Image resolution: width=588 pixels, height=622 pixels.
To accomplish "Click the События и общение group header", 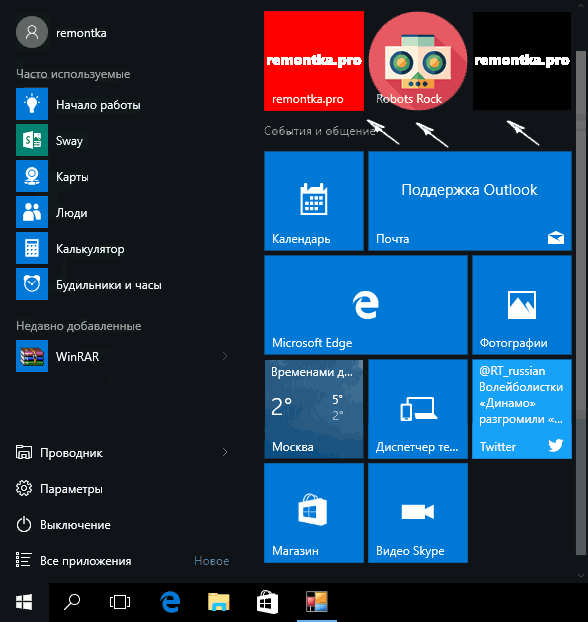I will click(320, 131).
